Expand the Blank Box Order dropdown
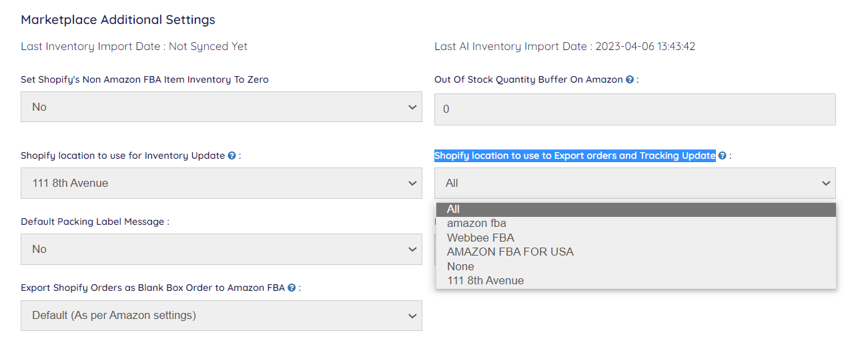 click(x=221, y=315)
